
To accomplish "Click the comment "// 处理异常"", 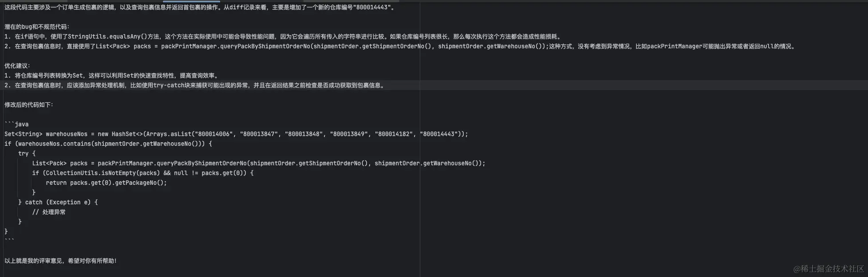I will (x=49, y=212).
